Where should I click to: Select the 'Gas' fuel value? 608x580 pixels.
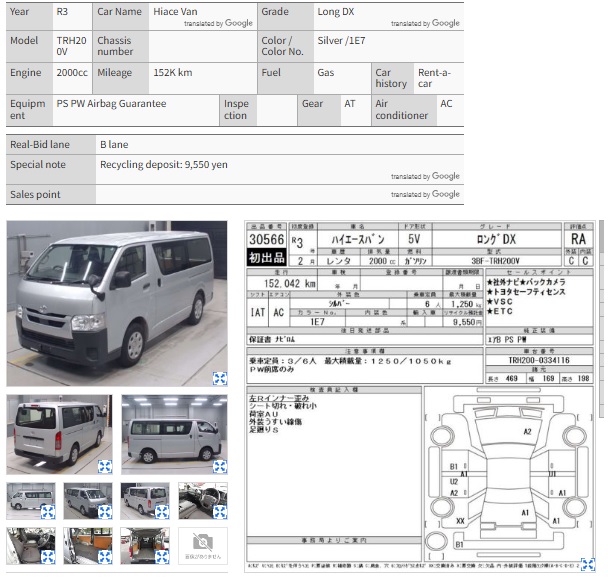[x=326, y=72]
